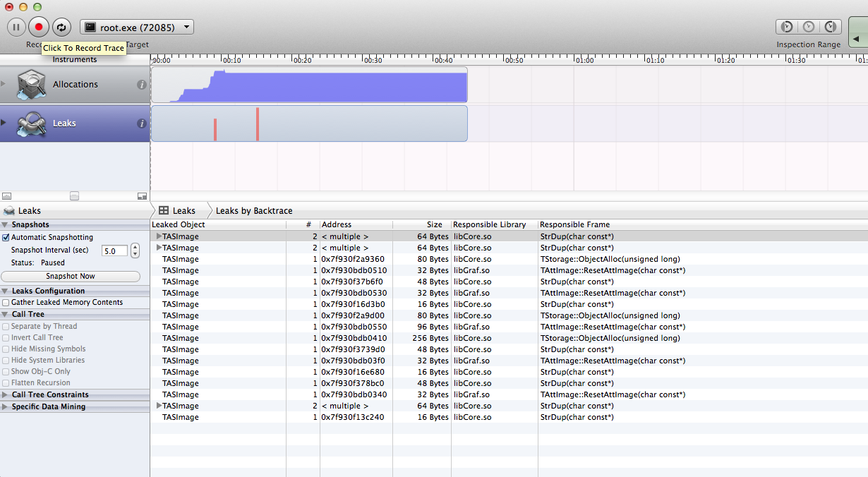The height and width of the screenshot is (477, 868).
Task: Select the Allocations instrument icon
Action: [x=31, y=84]
